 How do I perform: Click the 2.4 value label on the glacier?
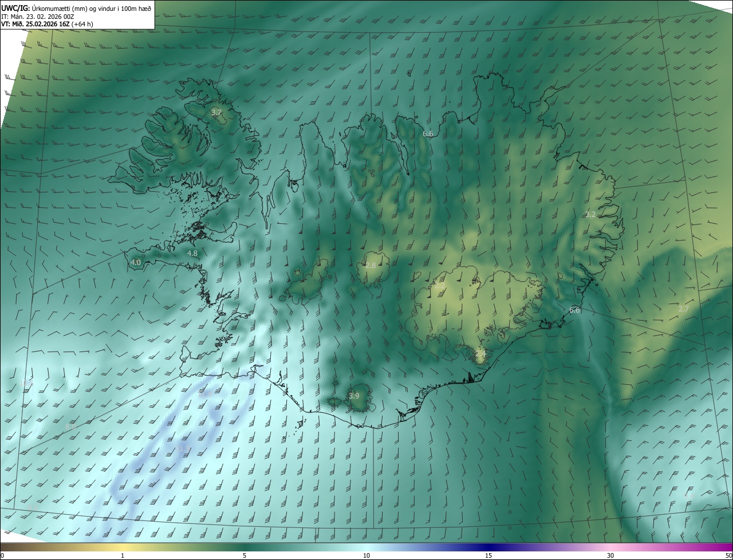480,354
